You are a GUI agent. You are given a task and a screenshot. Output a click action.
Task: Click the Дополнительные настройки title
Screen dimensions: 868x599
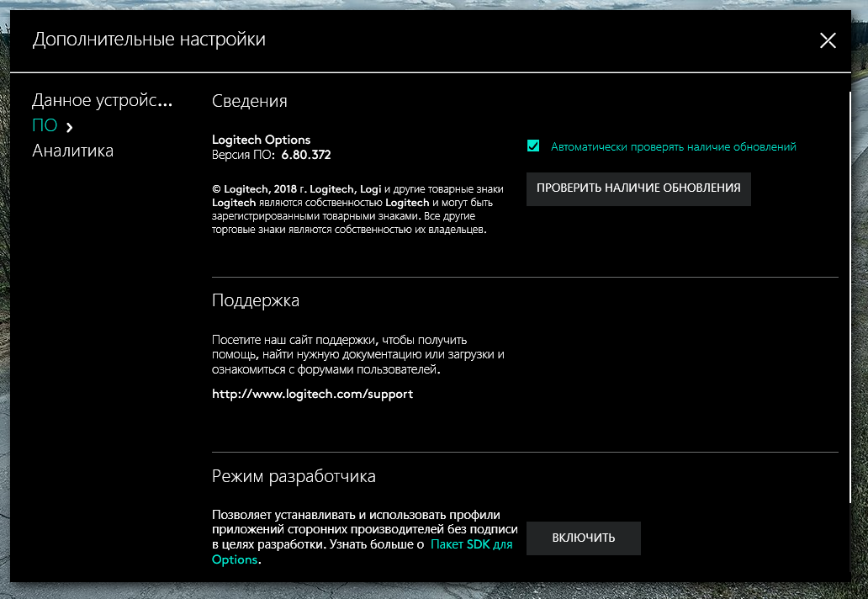tap(149, 40)
